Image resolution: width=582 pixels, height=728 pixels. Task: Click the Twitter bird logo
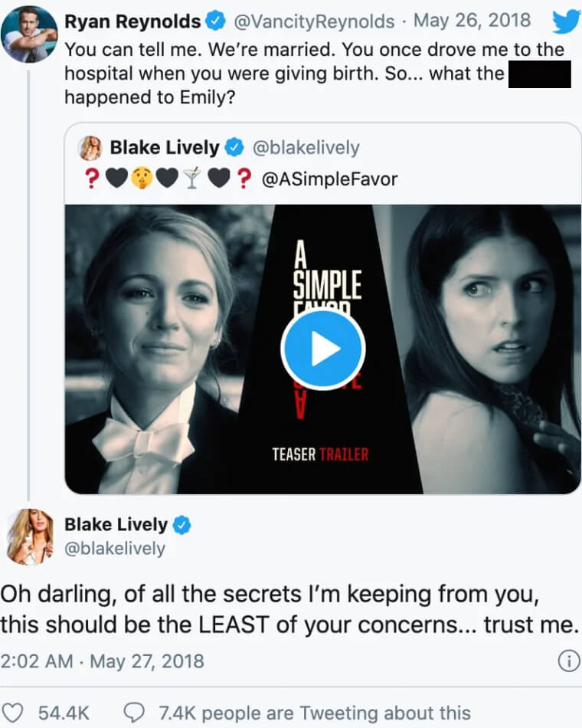tap(566, 21)
